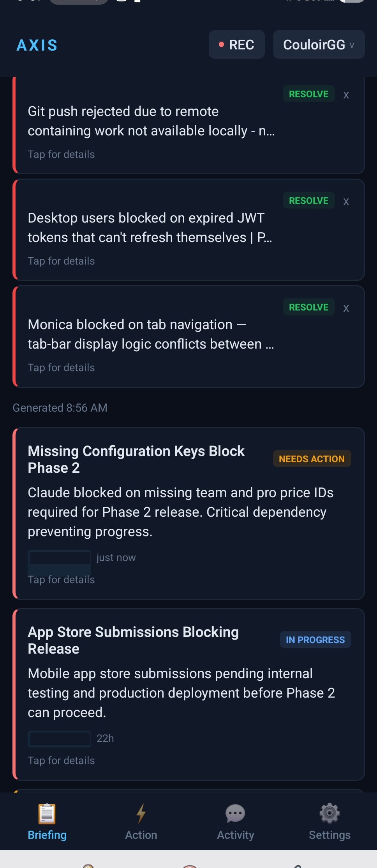377x868 pixels.
Task: Resolve Monica's tab navigation blocker
Action: [308, 307]
